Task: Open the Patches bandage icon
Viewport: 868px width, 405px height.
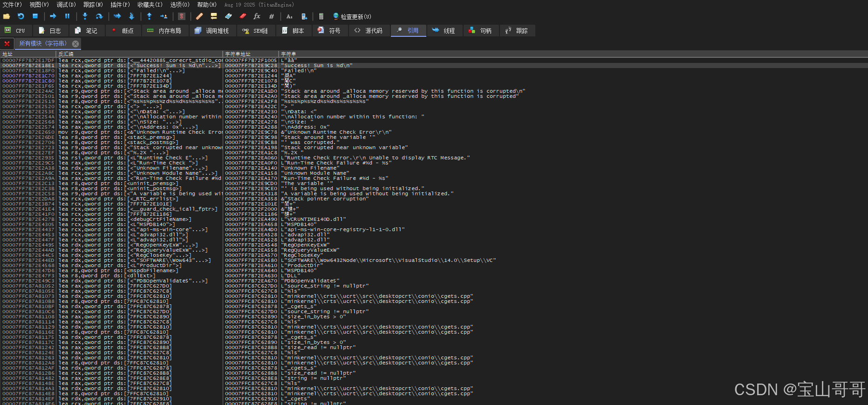Action: [x=199, y=16]
